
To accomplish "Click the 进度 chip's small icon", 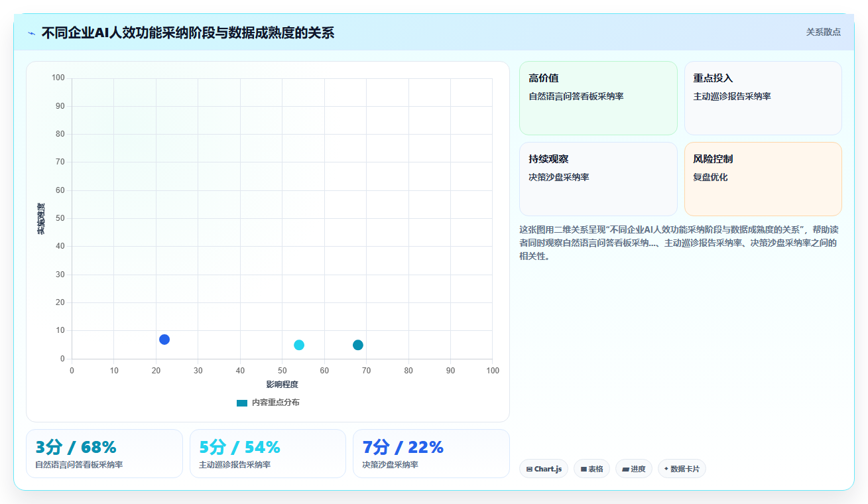I will [x=625, y=469].
